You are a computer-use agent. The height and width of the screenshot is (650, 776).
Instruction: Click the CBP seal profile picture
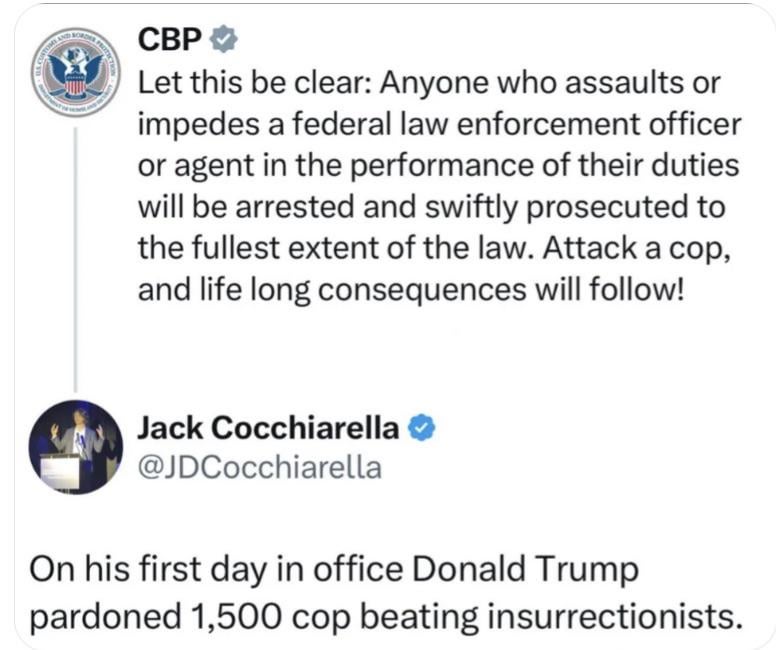click(75, 73)
